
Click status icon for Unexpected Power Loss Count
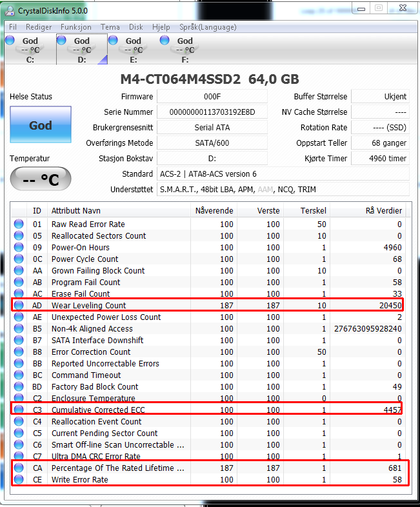(x=19, y=317)
